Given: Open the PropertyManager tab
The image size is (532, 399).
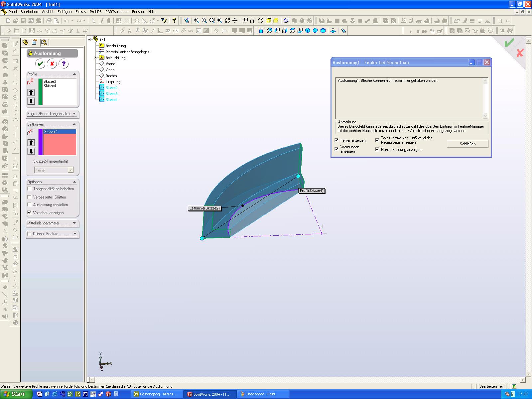Looking at the screenshot, I should click(35, 42).
